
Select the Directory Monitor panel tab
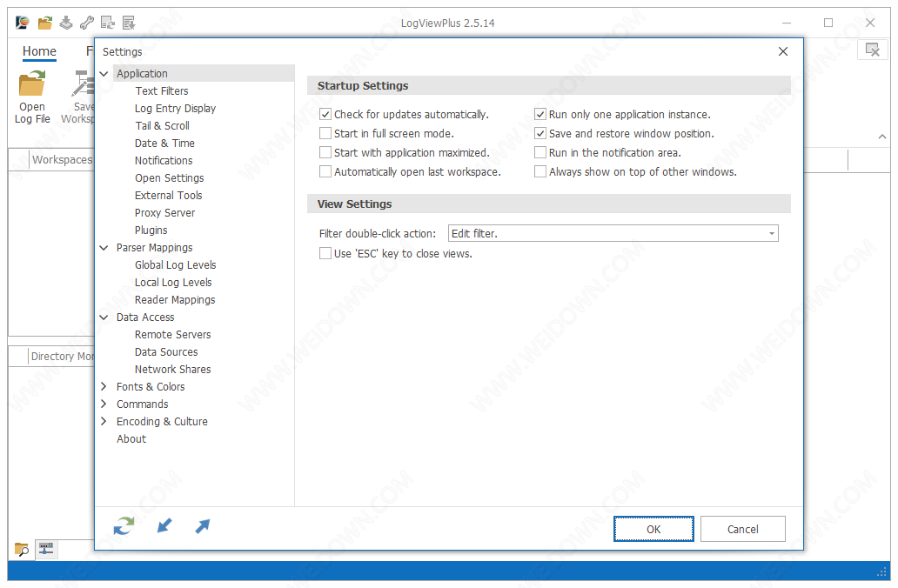(62, 356)
